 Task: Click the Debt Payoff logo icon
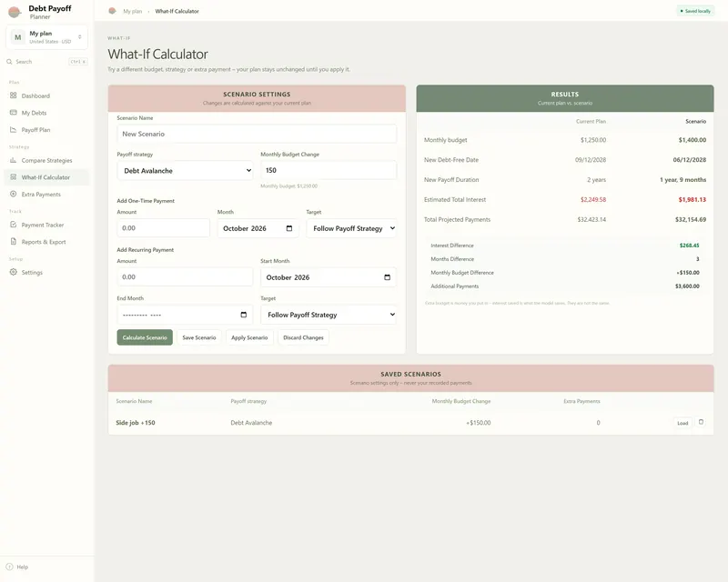click(x=15, y=12)
